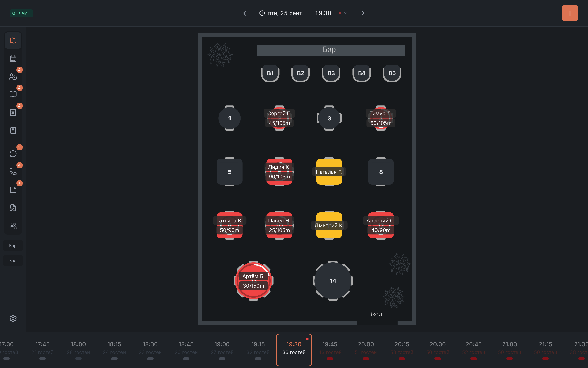Screen dimensions: 588x368
Task: Jump to 21:00 timeline slot
Action: tap(510, 350)
